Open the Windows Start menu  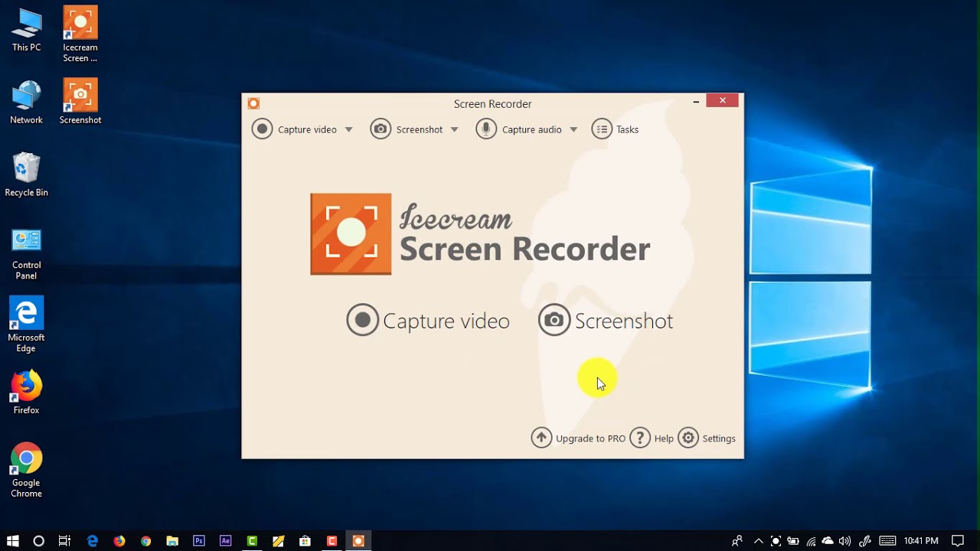pos(12,540)
